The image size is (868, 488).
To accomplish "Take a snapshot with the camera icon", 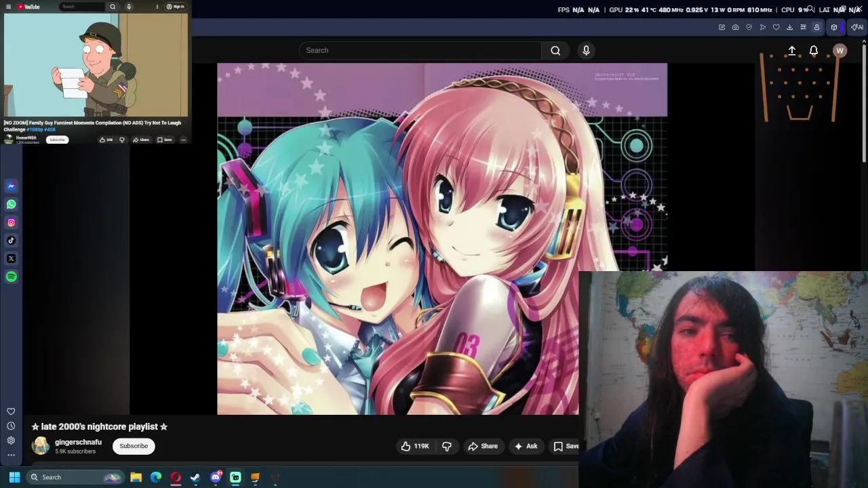I will click(735, 27).
